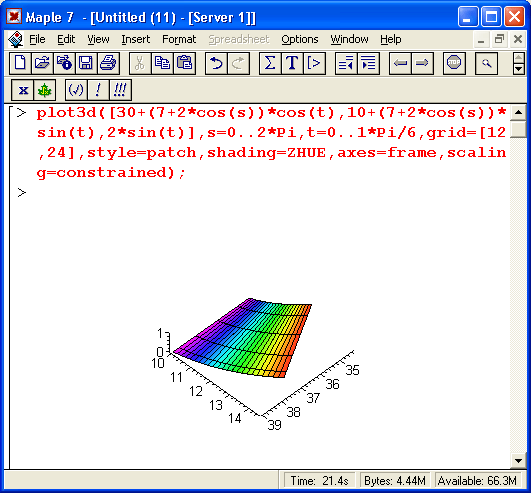Image resolution: width=531 pixels, height=493 pixels.
Task: Save the worksheet with floppy disk icon
Action: [86, 63]
